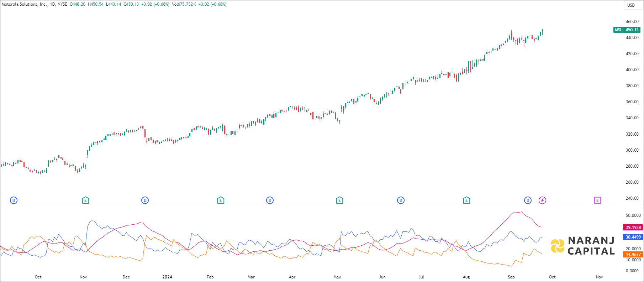Click the dividend marker in mid-December 2023
Screen dimensions: 644x282
click(x=145, y=200)
